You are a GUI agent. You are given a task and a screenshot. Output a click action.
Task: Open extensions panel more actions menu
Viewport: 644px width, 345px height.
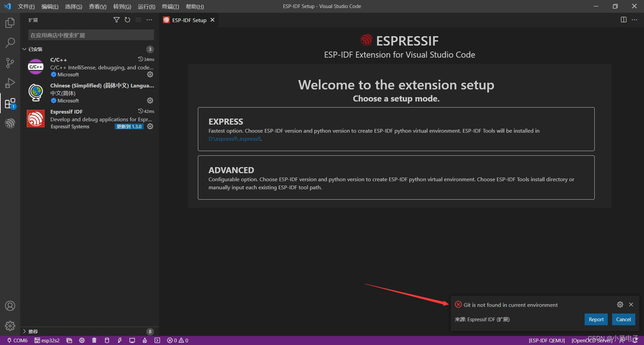pyautogui.click(x=149, y=20)
